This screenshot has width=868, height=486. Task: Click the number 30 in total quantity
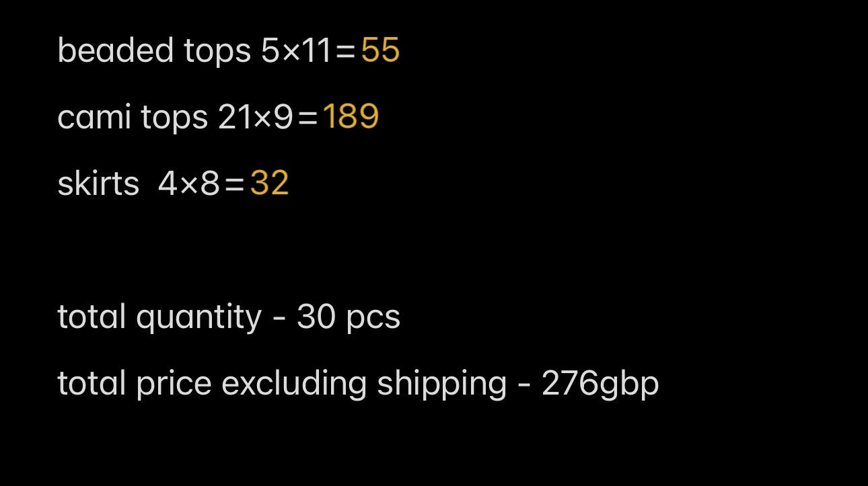coord(316,317)
